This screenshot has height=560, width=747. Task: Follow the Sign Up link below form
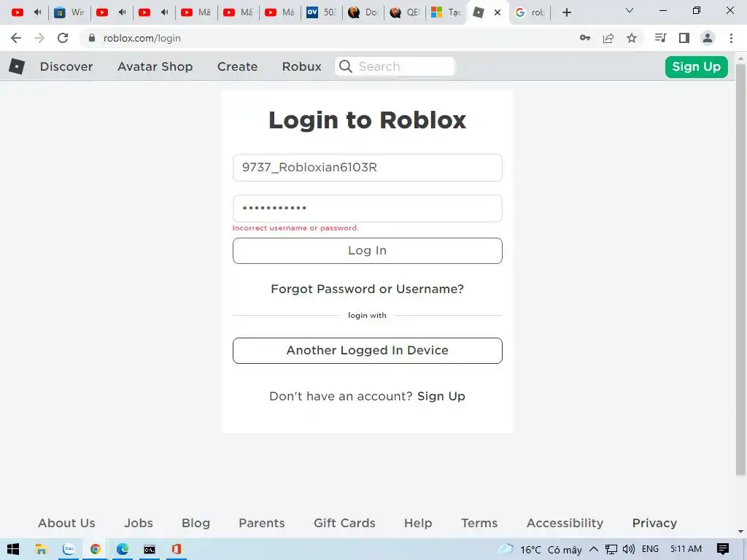pyautogui.click(x=441, y=396)
